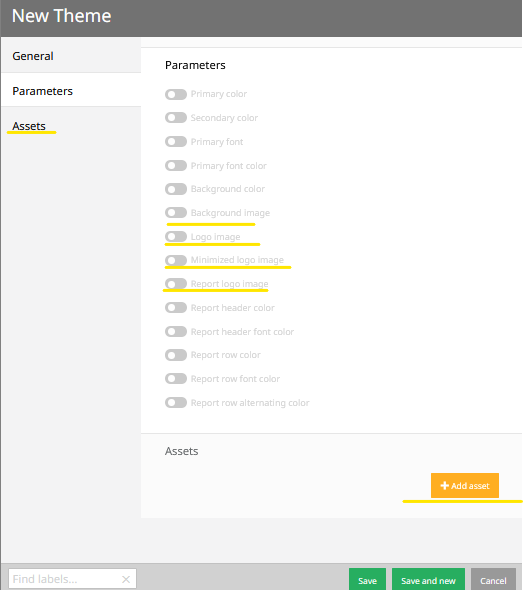The width and height of the screenshot is (524, 590).
Task: Toggle Report logo image on
Action: point(176,284)
